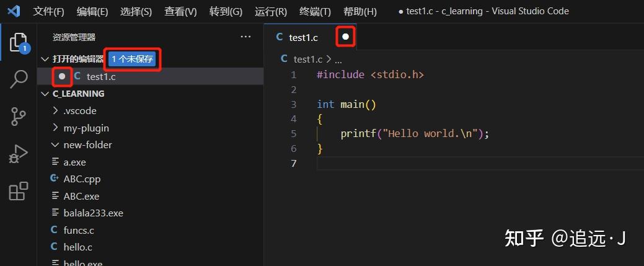Click the breadcrumb ellipsis symbol item
644x266 pixels.
(338, 60)
